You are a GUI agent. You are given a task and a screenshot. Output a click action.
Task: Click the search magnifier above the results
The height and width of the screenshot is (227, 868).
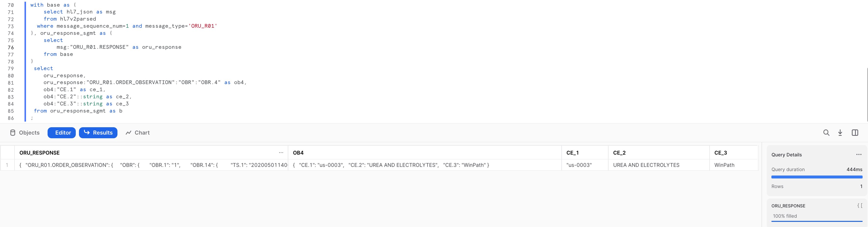(x=826, y=133)
